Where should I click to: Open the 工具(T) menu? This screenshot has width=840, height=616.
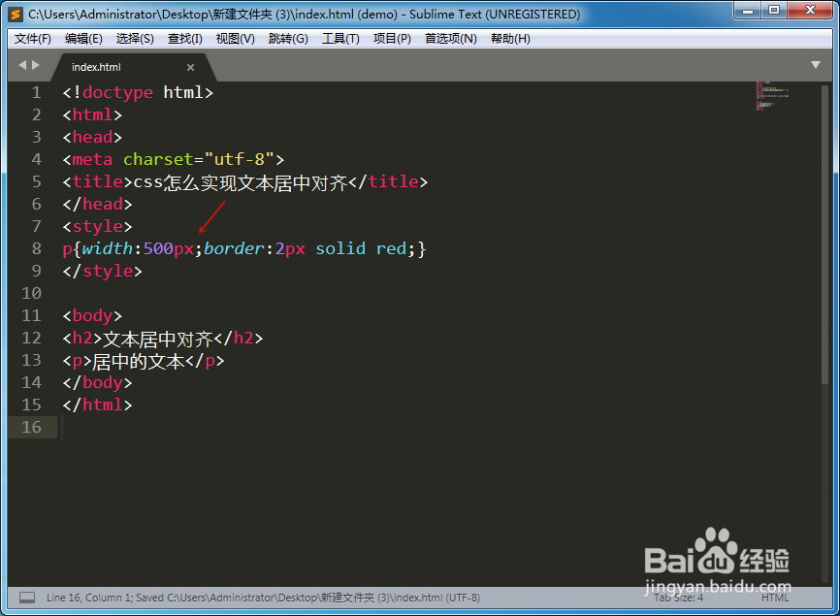pyautogui.click(x=340, y=39)
